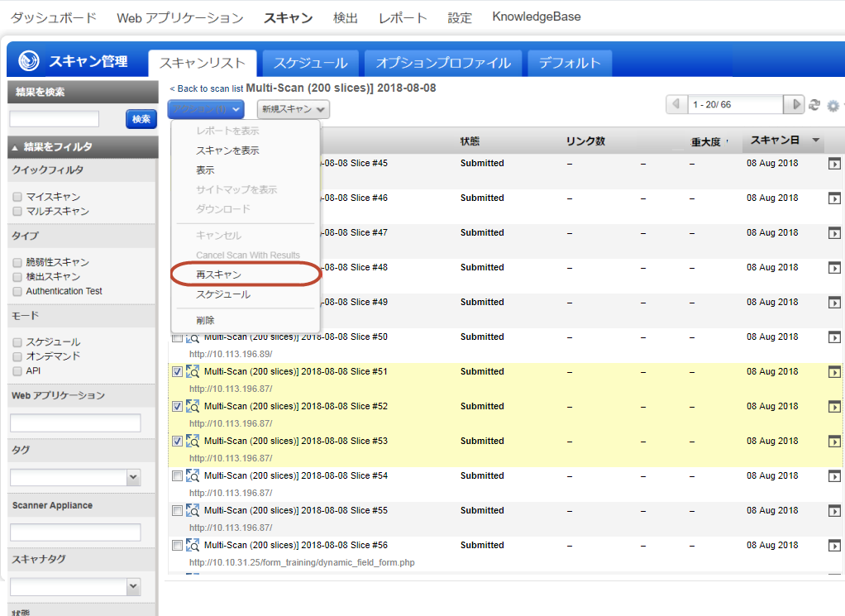Screen dimensions: 845x616
Task: Switch to the スケジュール tab
Action: pos(310,63)
